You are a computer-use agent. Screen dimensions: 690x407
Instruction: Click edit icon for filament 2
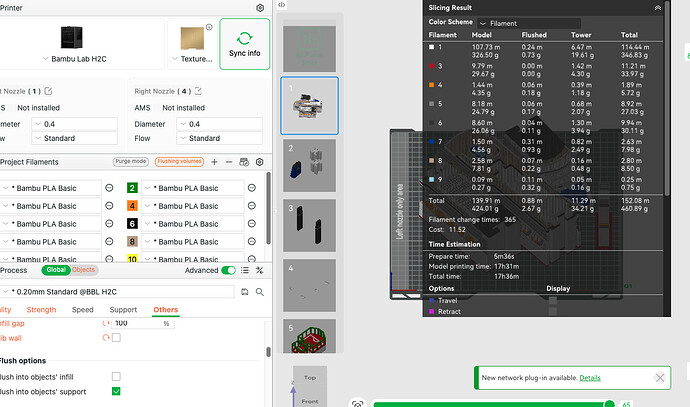252,188
